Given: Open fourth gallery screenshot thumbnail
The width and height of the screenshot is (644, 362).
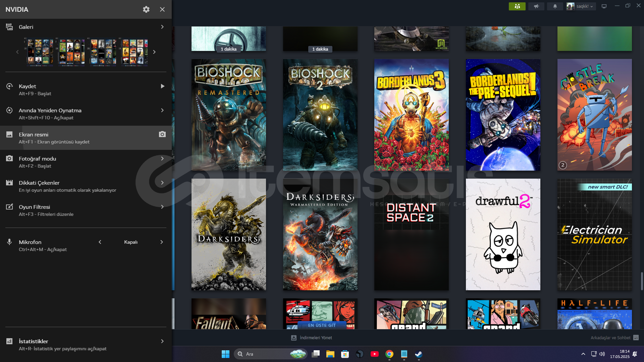Looking at the screenshot, I should tap(135, 52).
